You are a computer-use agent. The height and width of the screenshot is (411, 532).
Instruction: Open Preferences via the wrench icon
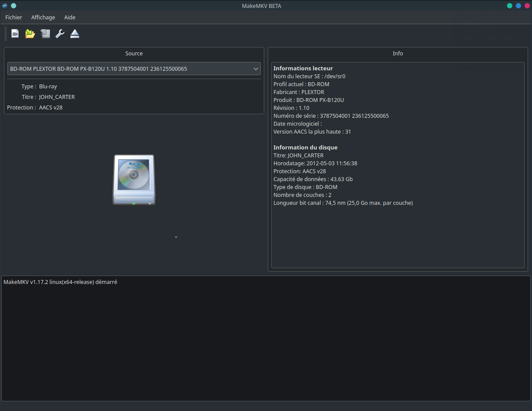pos(60,33)
